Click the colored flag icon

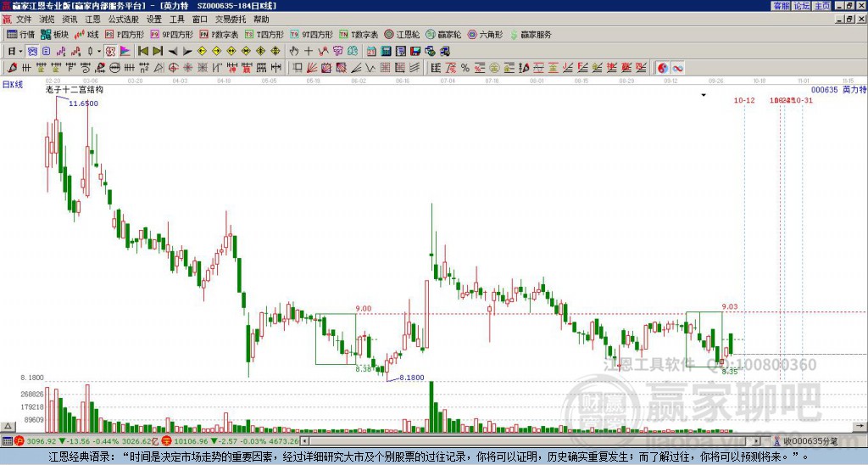125,52
